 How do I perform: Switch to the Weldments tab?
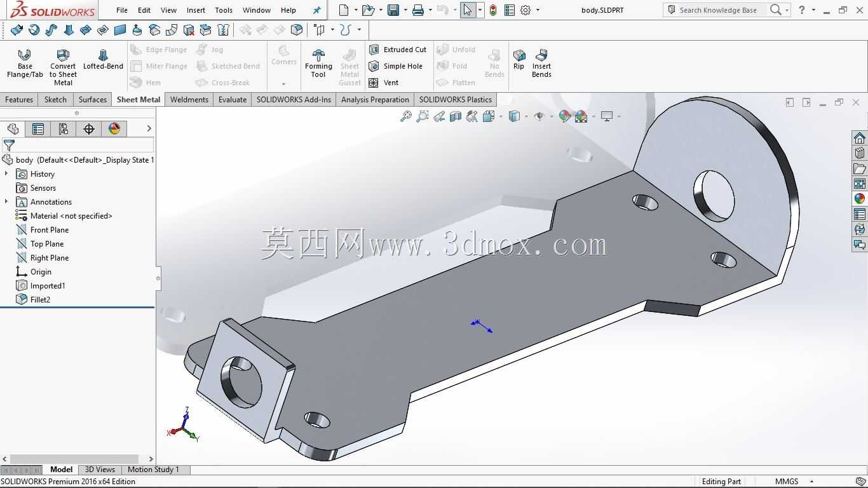(189, 100)
